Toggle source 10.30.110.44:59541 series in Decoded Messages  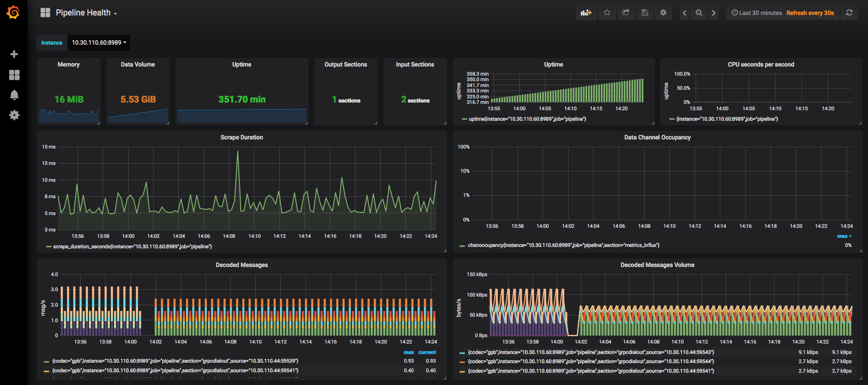click(x=175, y=370)
